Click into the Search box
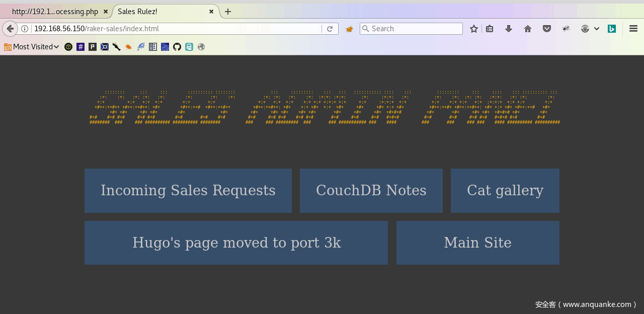This screenshot has width=644, height=314. tap(411, 29)
